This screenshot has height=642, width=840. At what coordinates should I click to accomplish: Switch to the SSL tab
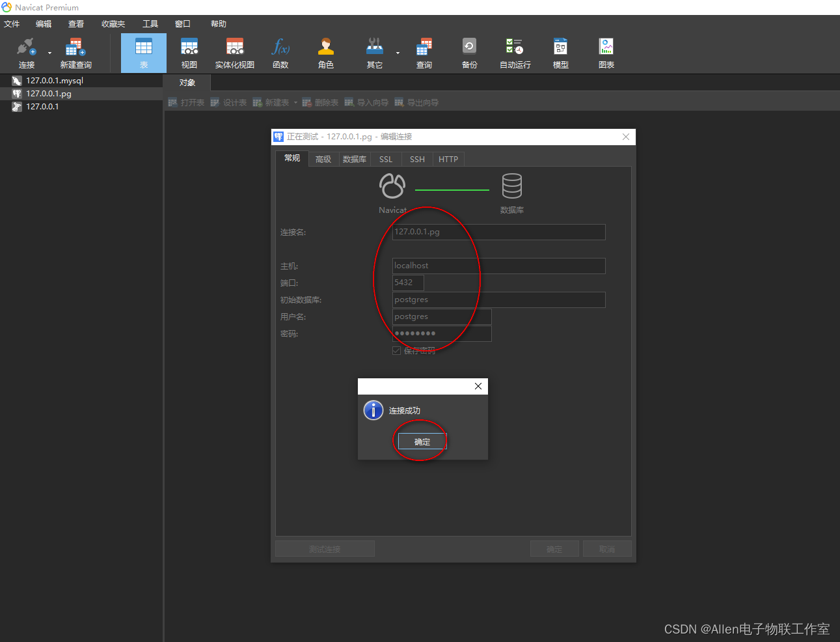click(386, 160)
